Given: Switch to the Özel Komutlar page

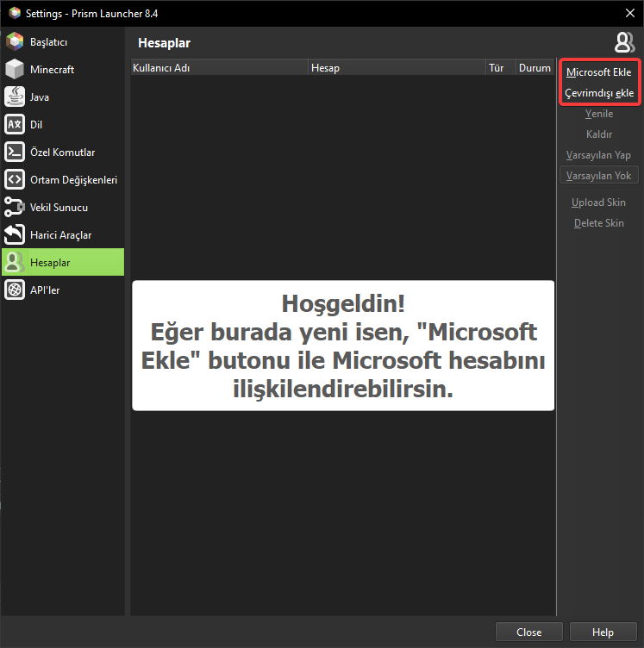Looking at the screenshot, I should coord(62,153).
